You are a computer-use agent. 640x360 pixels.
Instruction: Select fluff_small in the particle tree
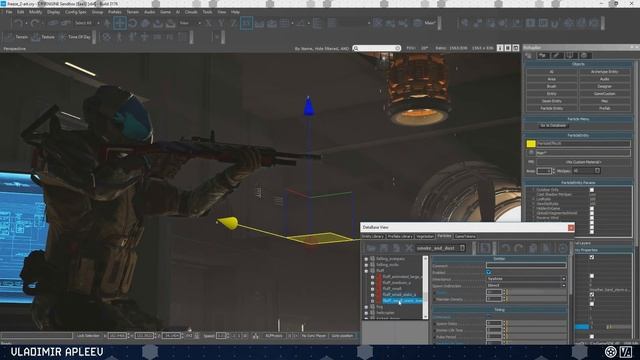tap(391, 289)
